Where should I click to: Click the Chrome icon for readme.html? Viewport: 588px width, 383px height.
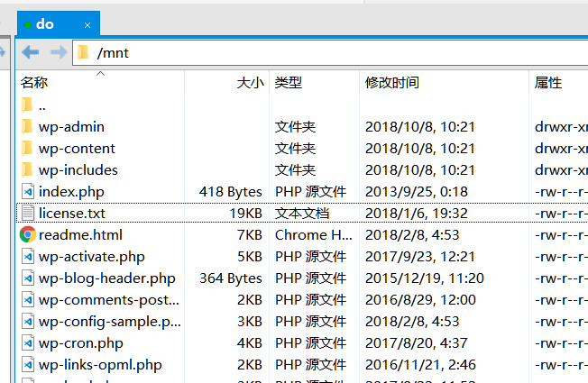28,234
